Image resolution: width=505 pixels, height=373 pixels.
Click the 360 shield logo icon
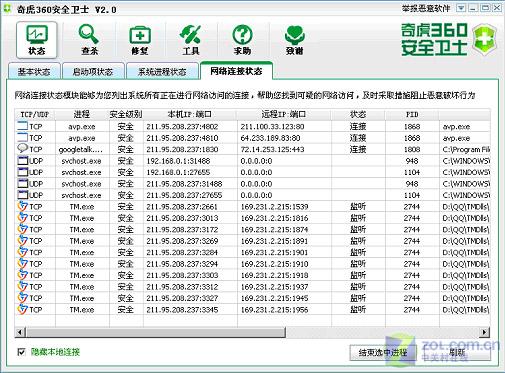click(485, 39)
